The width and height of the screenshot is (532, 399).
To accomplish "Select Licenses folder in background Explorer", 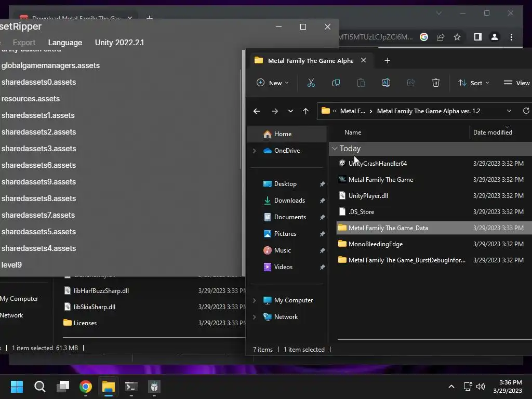I will (x=85, y=323).
